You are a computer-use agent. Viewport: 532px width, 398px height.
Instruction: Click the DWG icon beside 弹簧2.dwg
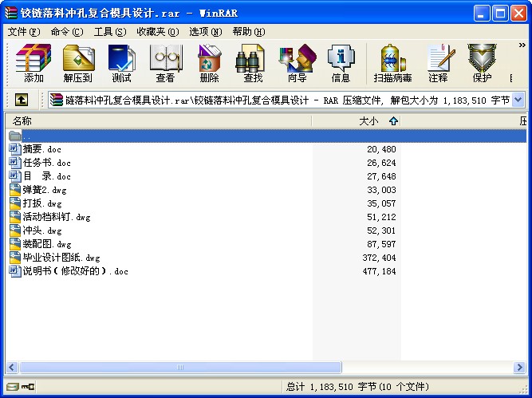click(x=15, y=190)
